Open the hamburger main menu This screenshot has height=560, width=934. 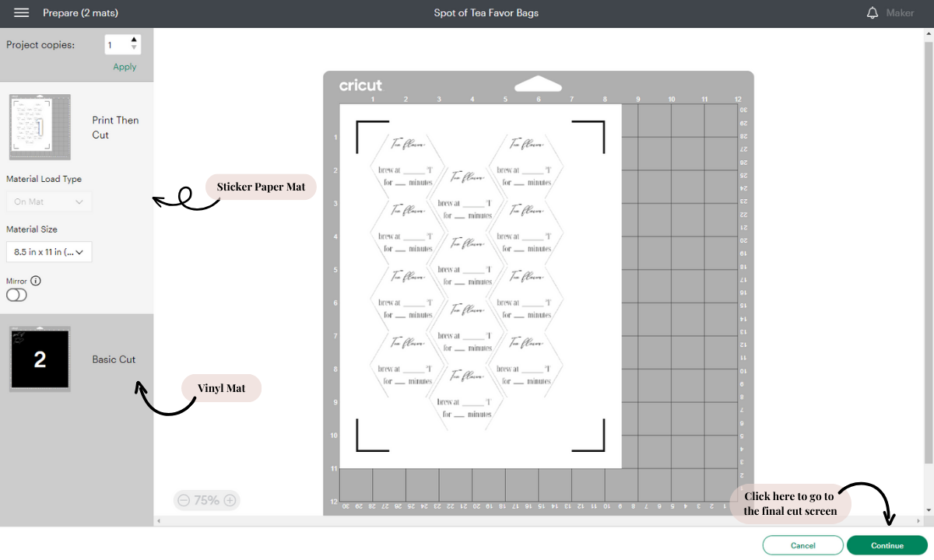22,13
